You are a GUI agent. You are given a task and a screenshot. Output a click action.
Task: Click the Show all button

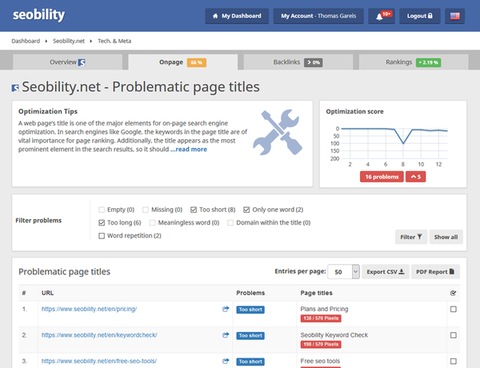click(446, 237)
